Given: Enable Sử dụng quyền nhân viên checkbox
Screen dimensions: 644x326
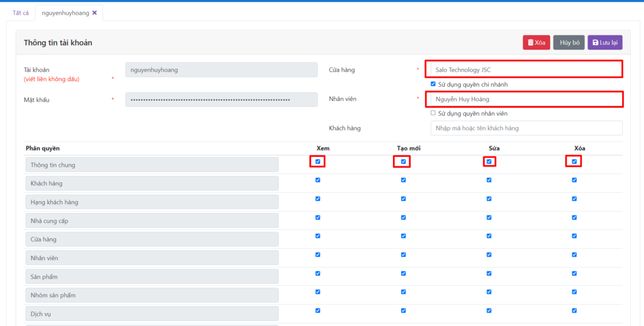Looking at the screenshot, I should (x=433, y=113).
